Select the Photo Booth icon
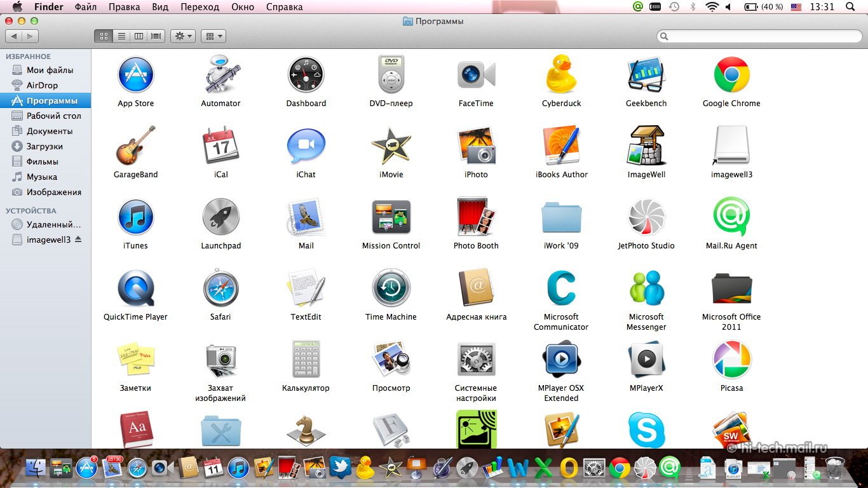 pos(477,217)
